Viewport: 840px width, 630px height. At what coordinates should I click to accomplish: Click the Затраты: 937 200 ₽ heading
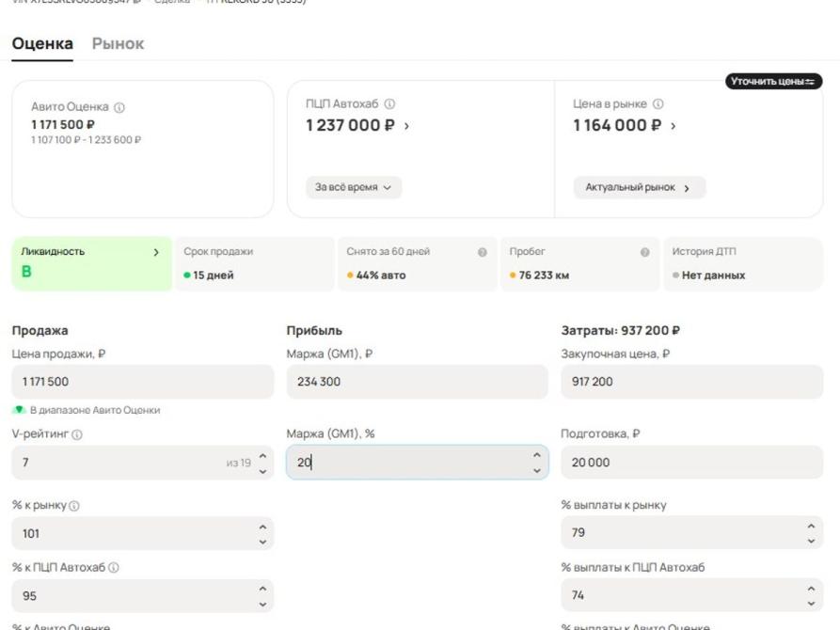tap(620, 331)
